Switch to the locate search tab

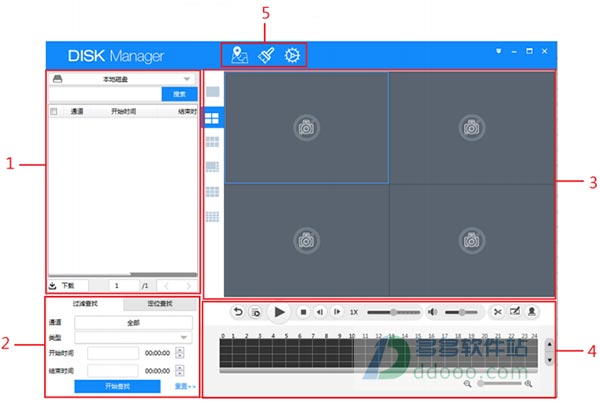pos(160,304)
